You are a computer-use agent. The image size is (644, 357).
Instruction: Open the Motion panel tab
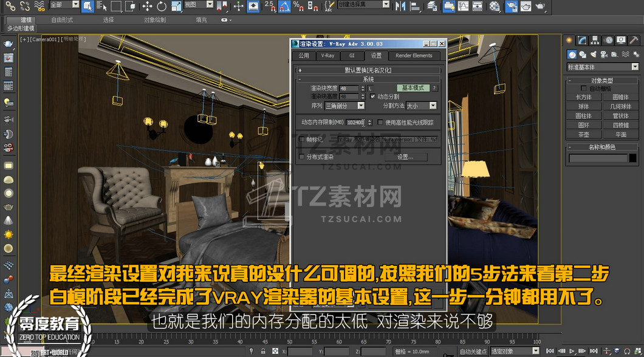pyautogui.click(x=608, y=40)
